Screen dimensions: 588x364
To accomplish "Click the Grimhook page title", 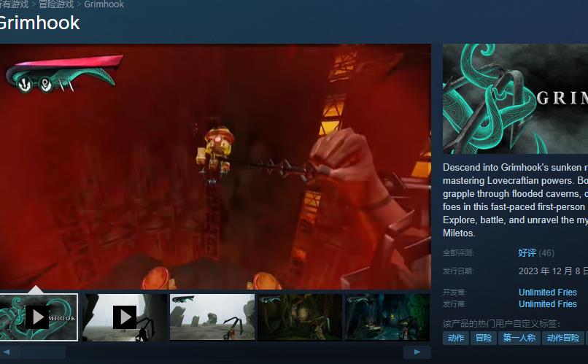I will [39, 23].
